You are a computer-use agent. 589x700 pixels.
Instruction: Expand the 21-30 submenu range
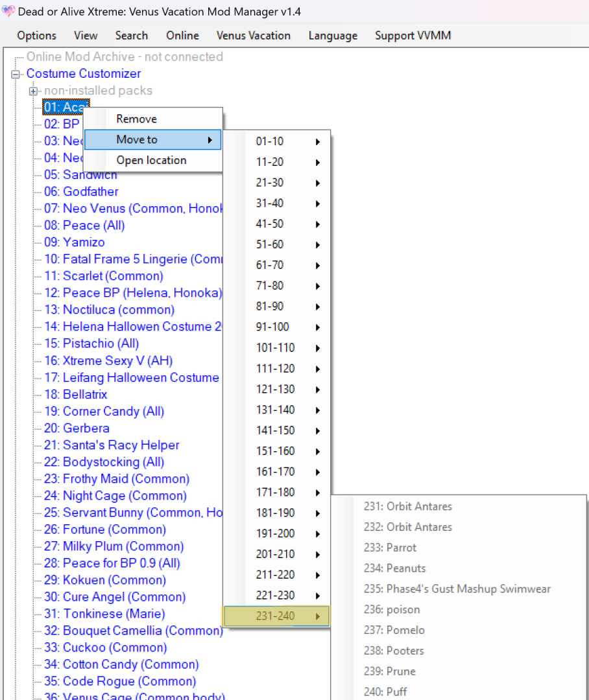[x=276, y=183]
